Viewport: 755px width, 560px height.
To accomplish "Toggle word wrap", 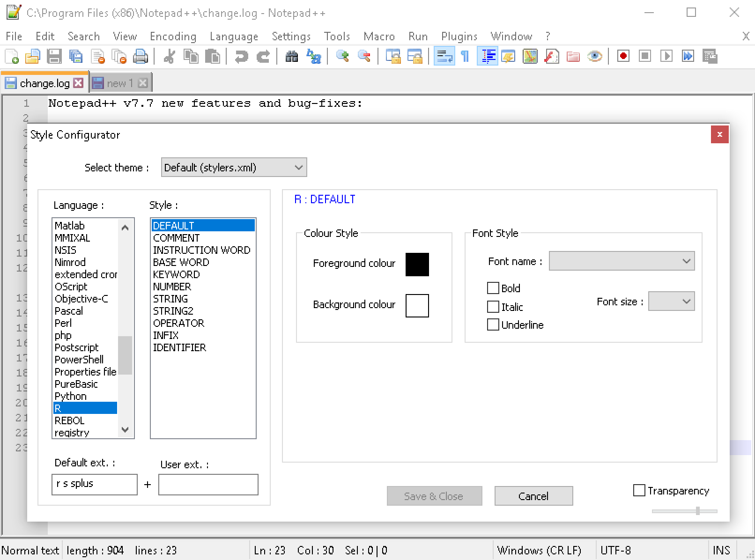I will point(444,56).
